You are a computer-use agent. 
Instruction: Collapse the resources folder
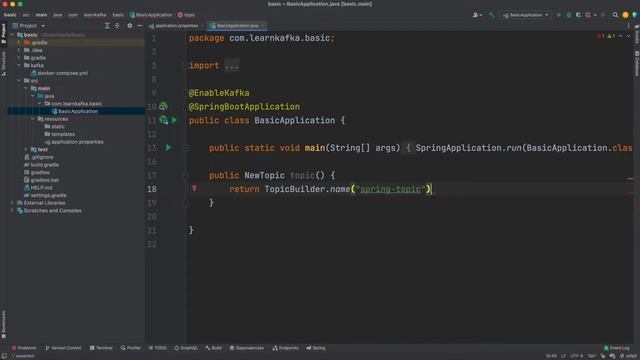pyautogui.click(x=33, y=119)
